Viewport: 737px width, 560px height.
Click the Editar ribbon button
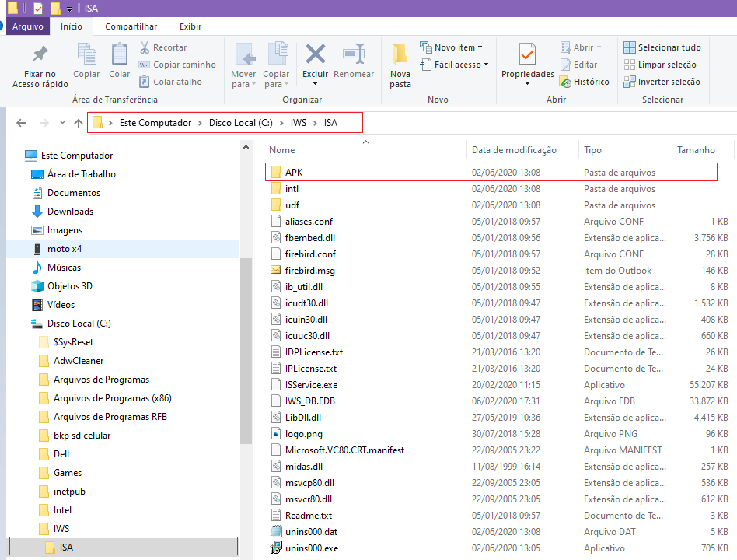tap(578, 65)
